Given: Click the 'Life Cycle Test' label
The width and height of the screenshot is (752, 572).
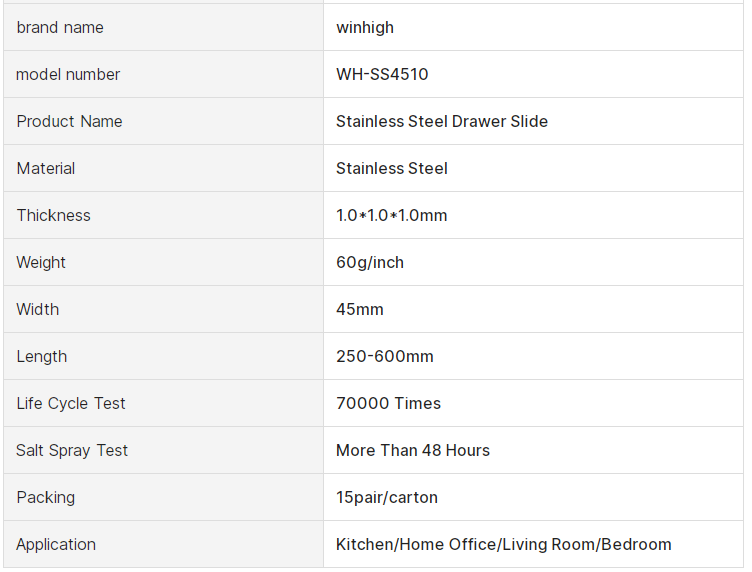Looking at the screenshot, I should point(71,403).
